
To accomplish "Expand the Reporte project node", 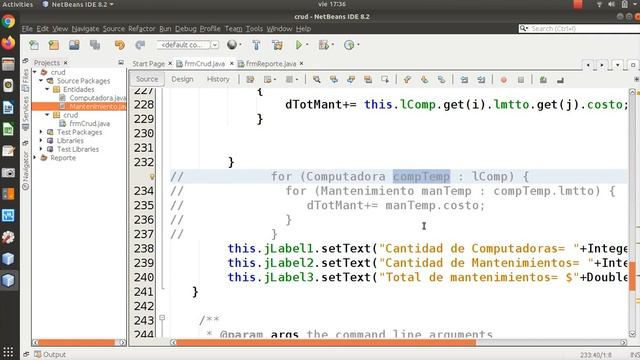I will point(35,158).
